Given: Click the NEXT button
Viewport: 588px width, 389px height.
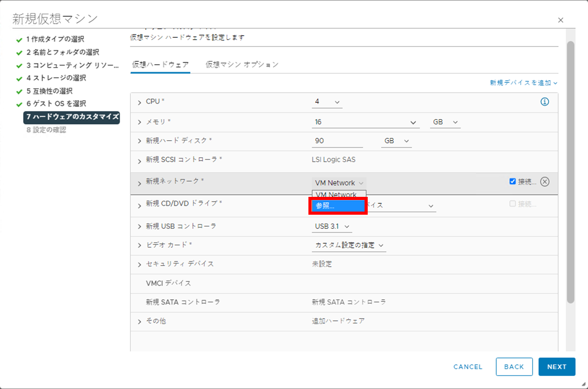Looking at the screenshot, I should pyautogui.click(x=557, y=366).
